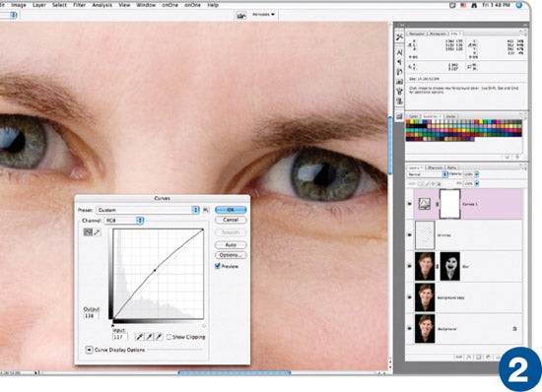Open the tools presets scissors-like dock icon
This screenshot has height=392, width=542.
[399, 37]
